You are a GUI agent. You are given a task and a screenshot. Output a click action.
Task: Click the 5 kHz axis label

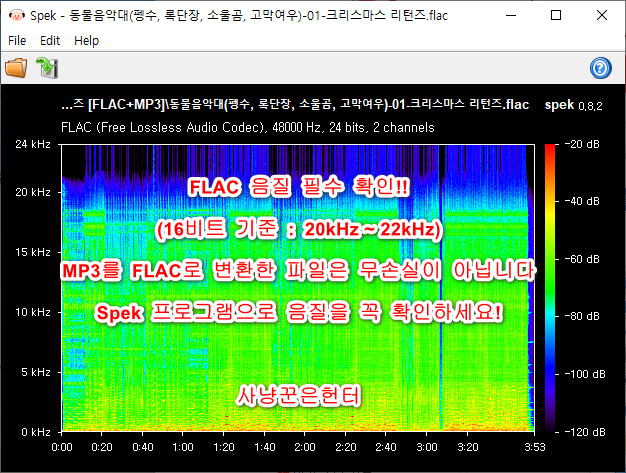point(36,372)
